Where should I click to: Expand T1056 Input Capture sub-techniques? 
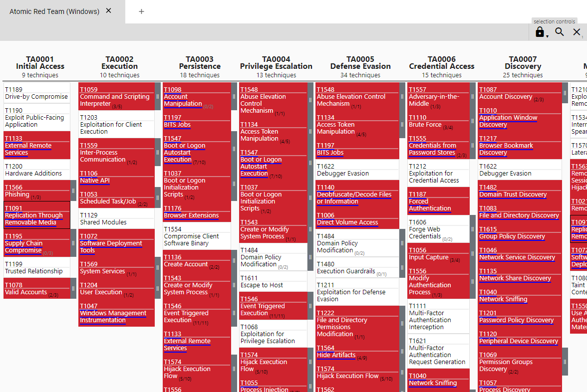click(x=472, y=253)
